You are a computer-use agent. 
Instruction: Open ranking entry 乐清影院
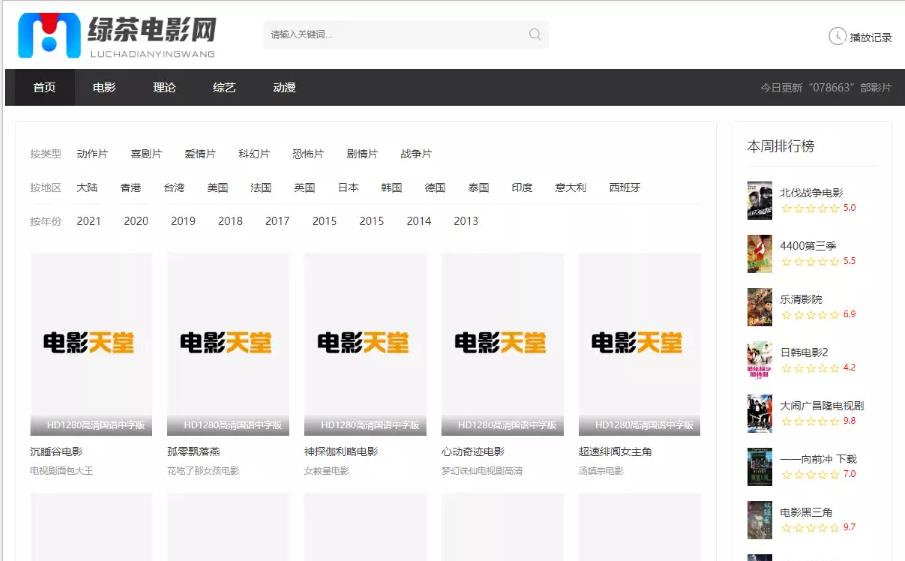click(x=801, y=299)
